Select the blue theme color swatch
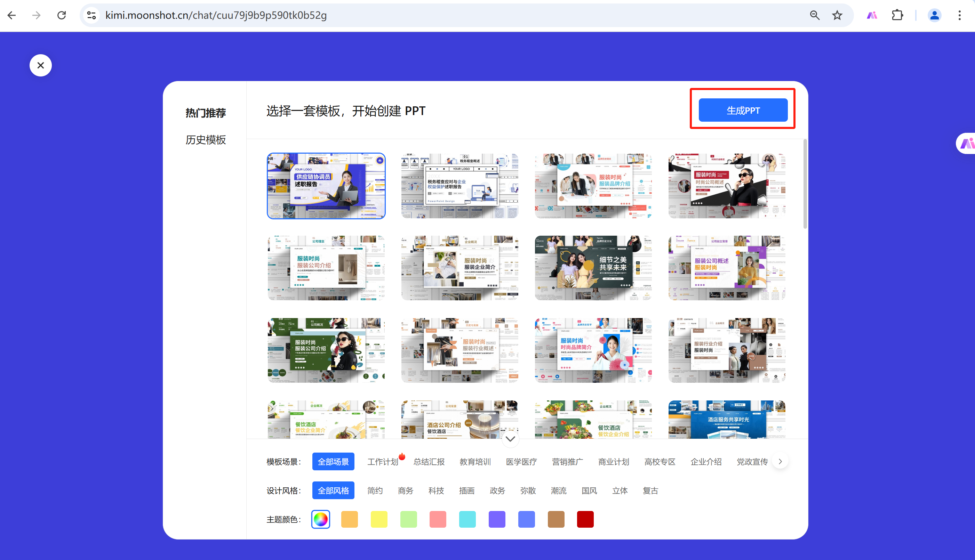 [526, 519]
